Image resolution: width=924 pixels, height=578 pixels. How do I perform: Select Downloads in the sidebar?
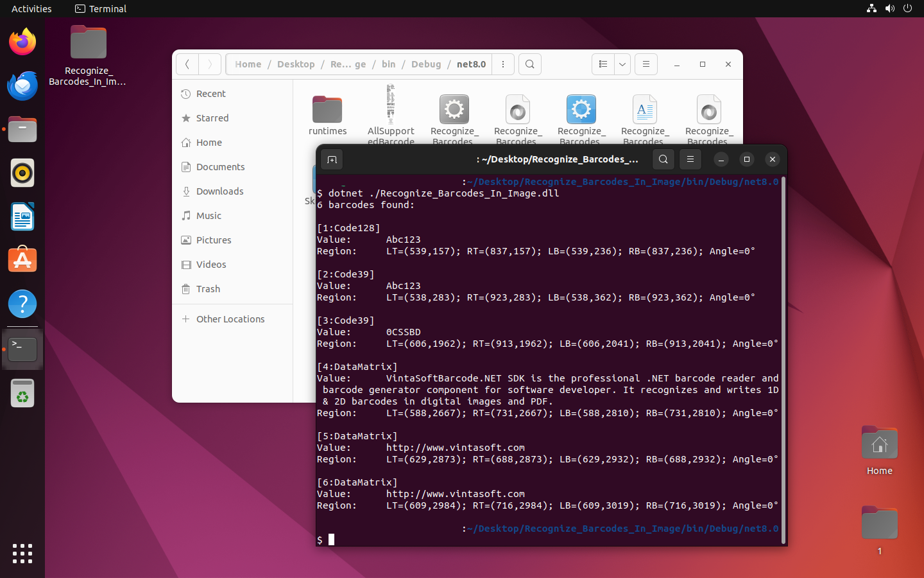click(219, 191)
